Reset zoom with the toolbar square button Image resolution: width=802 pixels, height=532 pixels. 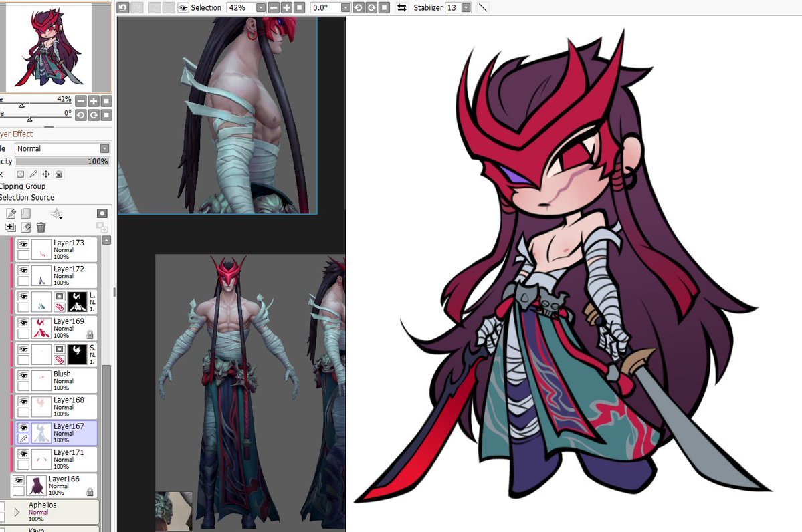[x=300, y=7]
